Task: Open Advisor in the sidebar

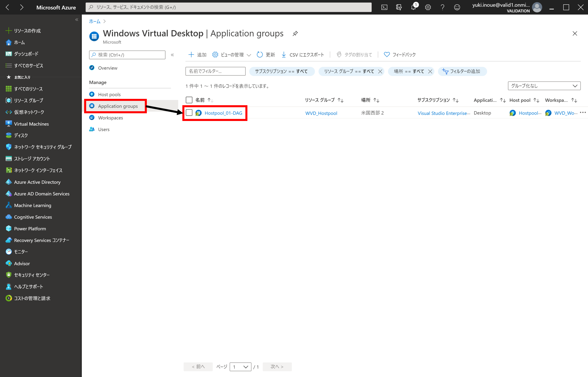Action: [x=22, y=264]
